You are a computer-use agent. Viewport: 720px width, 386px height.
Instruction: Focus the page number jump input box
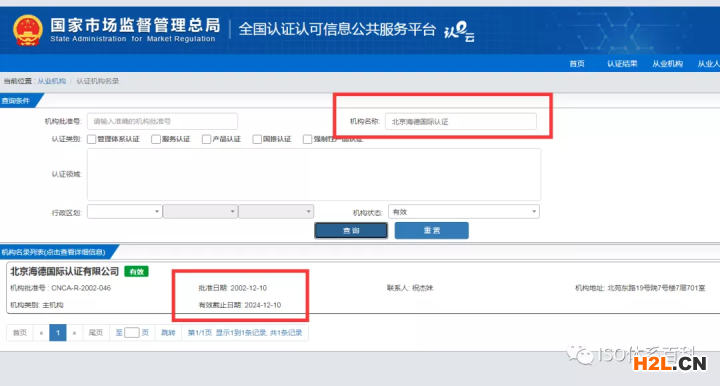pos(132,333)
